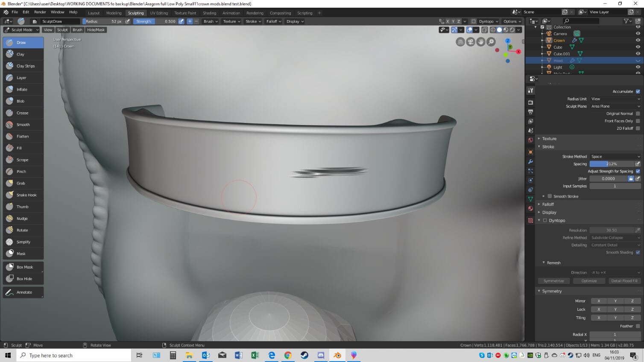This screenshot has height=362, width=644.
Task: Open the Render menu
Action: point(40,12)
